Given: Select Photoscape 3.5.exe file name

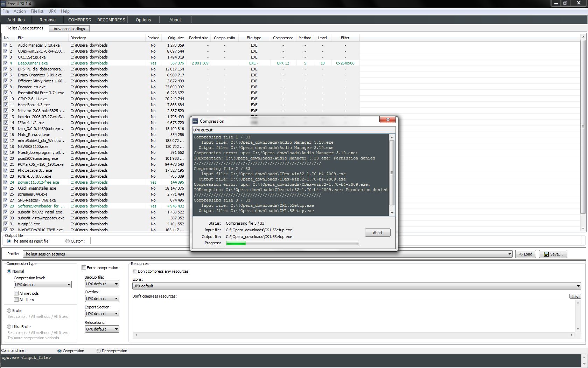Looking at the screenshot, I should (35, 170).
